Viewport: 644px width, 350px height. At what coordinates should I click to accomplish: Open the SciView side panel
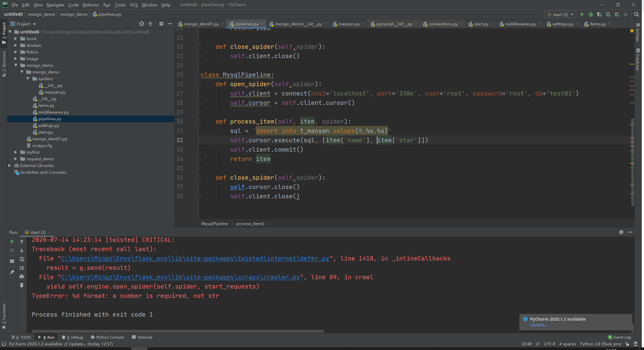638,32
